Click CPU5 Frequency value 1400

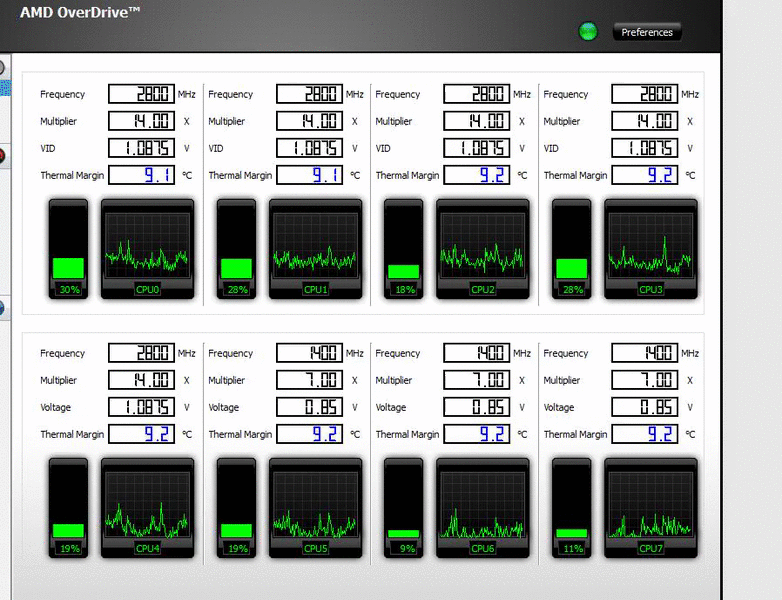pos(310,353)
